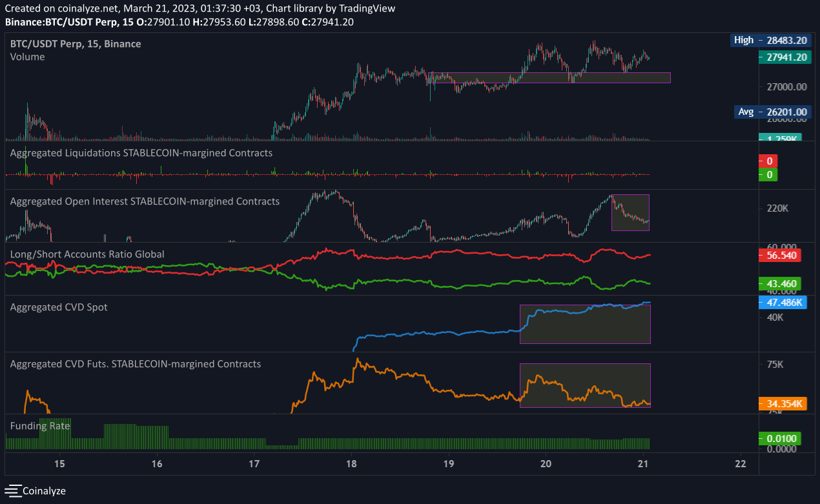Image resolution: width=820 pixels, height=504 pixels.
Task: Click the BTC/USDT Perp, 15, Binance pane title
Action: 76,44
